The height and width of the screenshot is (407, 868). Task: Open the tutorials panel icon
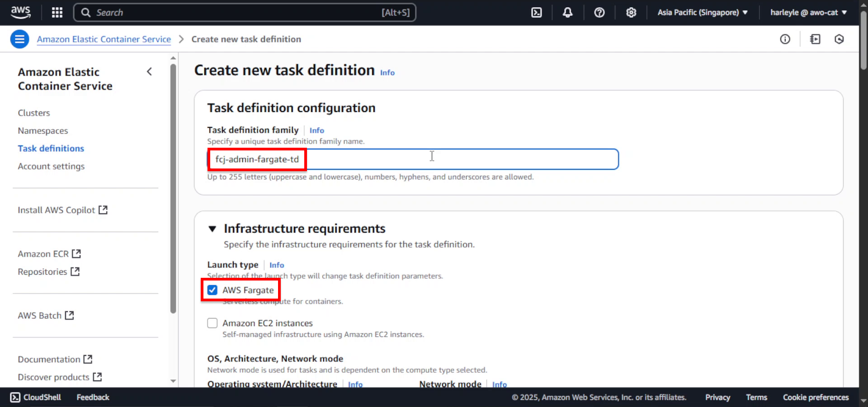(815, 39)
